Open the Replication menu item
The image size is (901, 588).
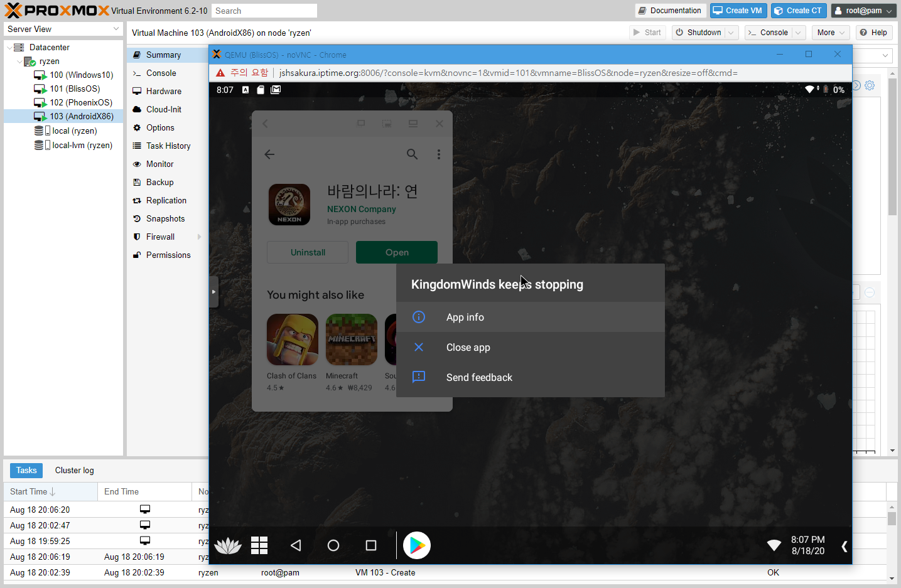coord(168,200)
